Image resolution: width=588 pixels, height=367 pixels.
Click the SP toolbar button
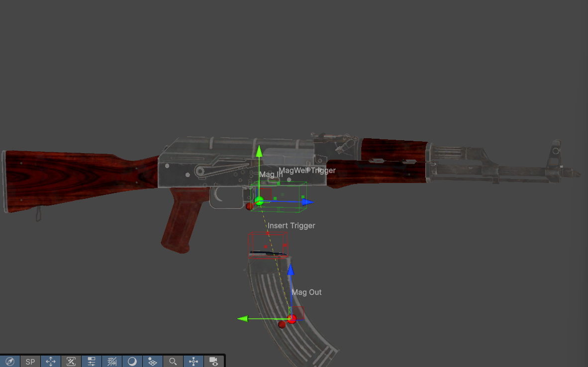pos(30,361)
